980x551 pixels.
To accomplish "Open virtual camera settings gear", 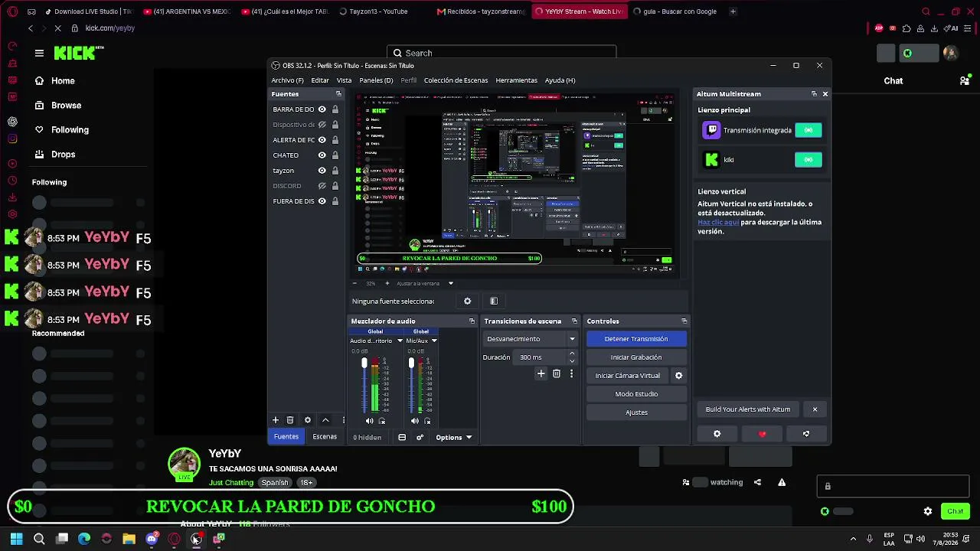I will click(678, 376).
